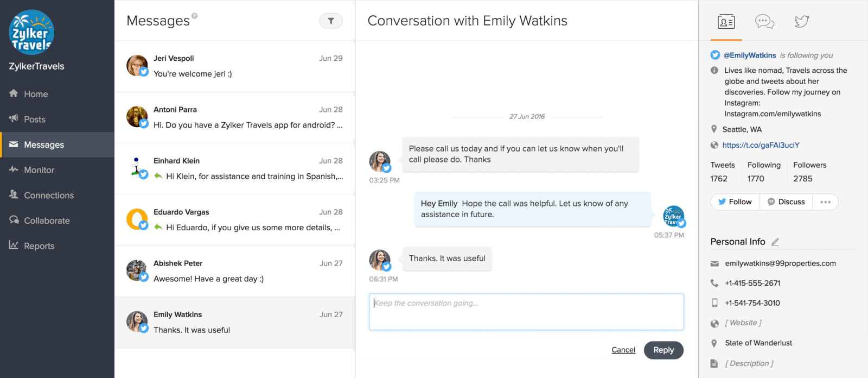868x378 pixels.
Task: Click the Collaborate chat icon
Action: (x=14, y=220)
